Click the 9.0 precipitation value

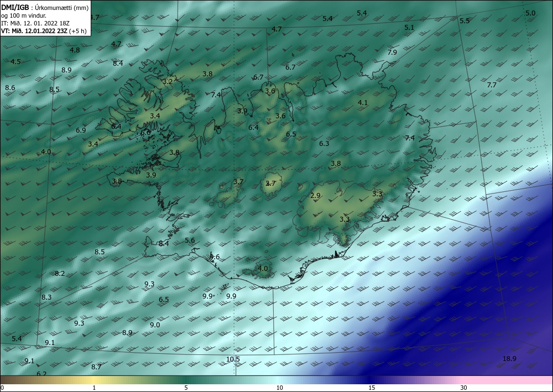pyautogui.click(x=155, y=325)
